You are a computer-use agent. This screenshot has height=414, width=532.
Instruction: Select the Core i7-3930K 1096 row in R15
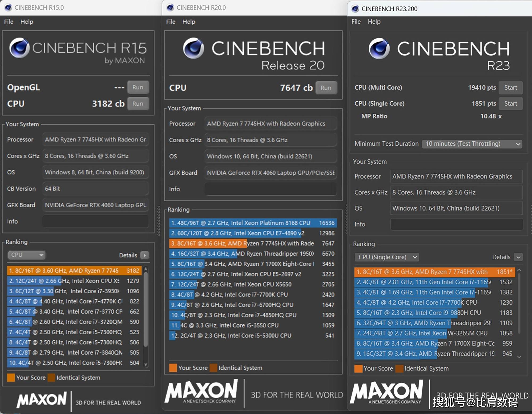point(74,291)
